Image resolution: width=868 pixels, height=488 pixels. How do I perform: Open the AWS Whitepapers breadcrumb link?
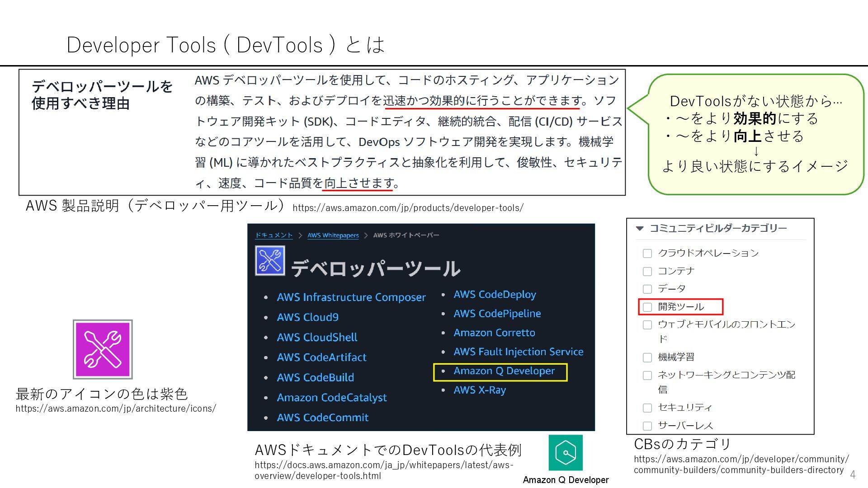click(x=333, y=235)
